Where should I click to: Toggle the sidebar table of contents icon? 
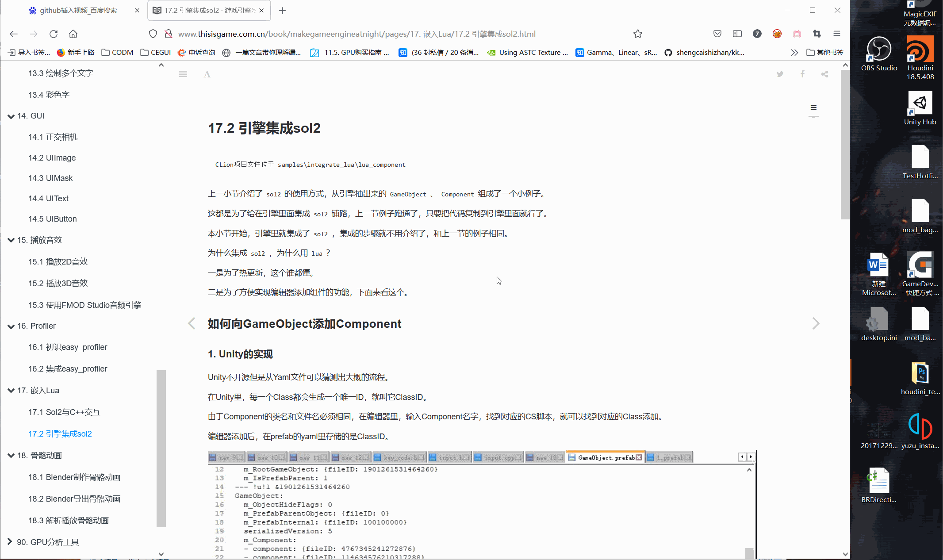click(183, 74)
